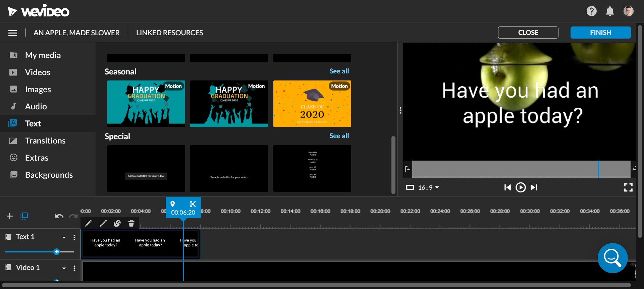This screenshot has width=644, height=289.
Task: Toggle the blue timeline snapping icon
Action: 24,216
